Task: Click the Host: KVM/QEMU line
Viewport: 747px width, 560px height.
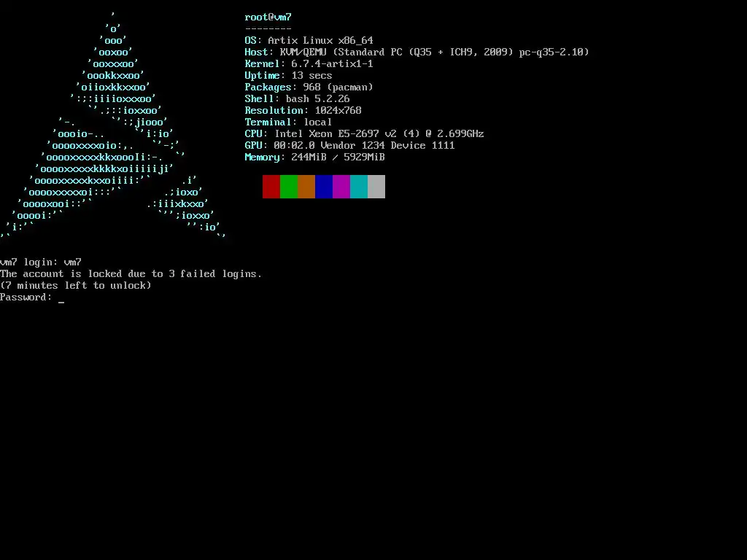Action: pyautogui.click(x=417, y=52)
